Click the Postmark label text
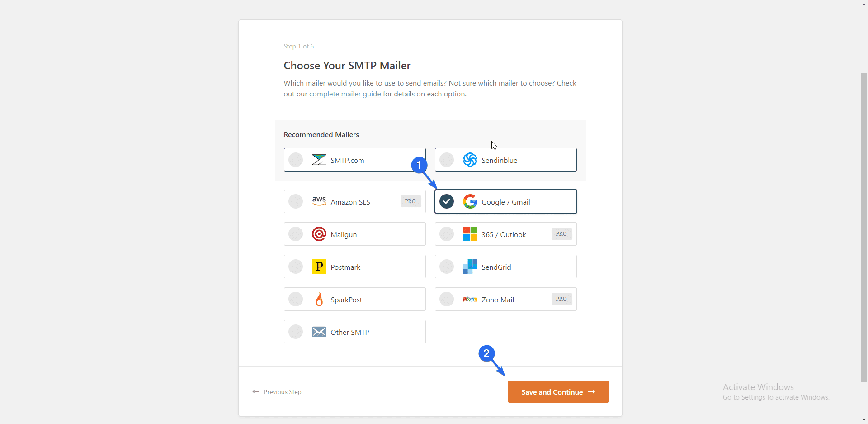Image resolution: width=868 pixels, height=424 pixels. 345,267
